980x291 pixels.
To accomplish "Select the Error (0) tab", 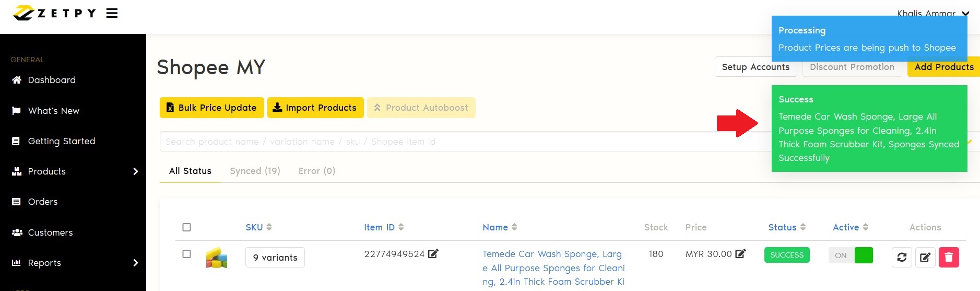I will click(316, 171).
